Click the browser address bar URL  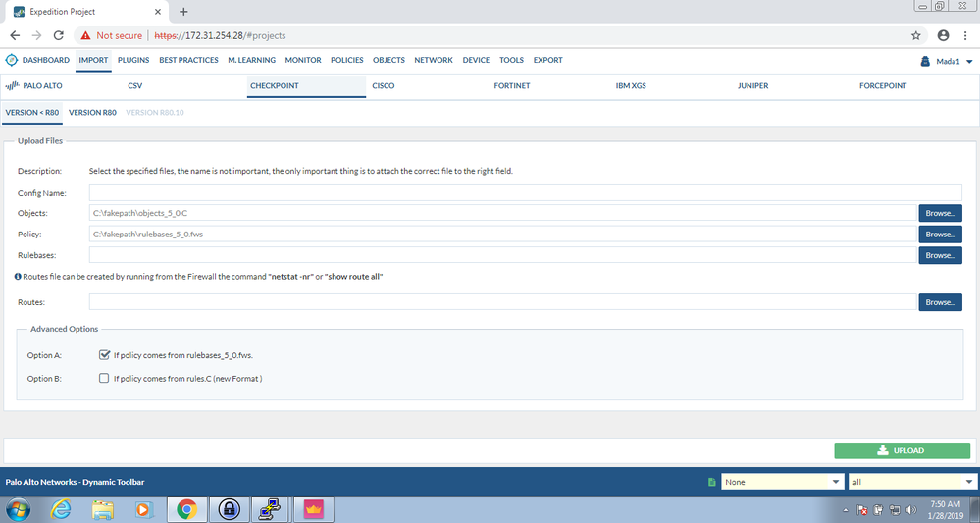click(220, 35)
